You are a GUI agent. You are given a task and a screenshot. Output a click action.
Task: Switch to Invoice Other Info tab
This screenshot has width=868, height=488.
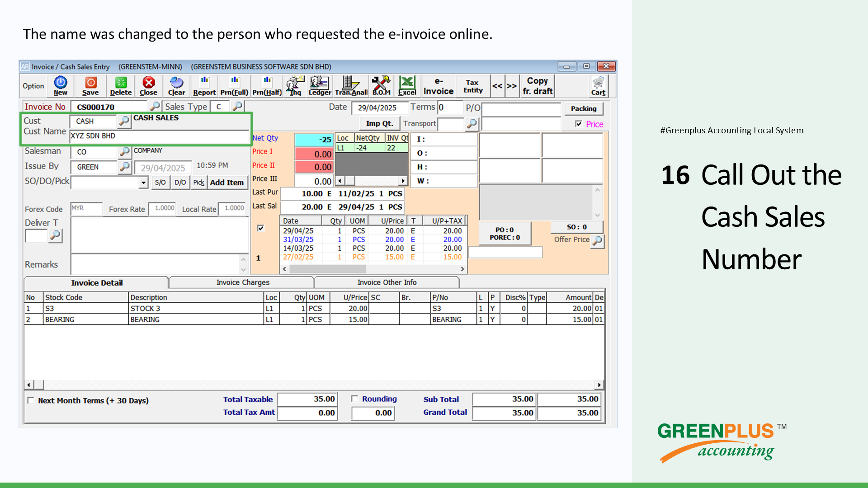point(387,282)
